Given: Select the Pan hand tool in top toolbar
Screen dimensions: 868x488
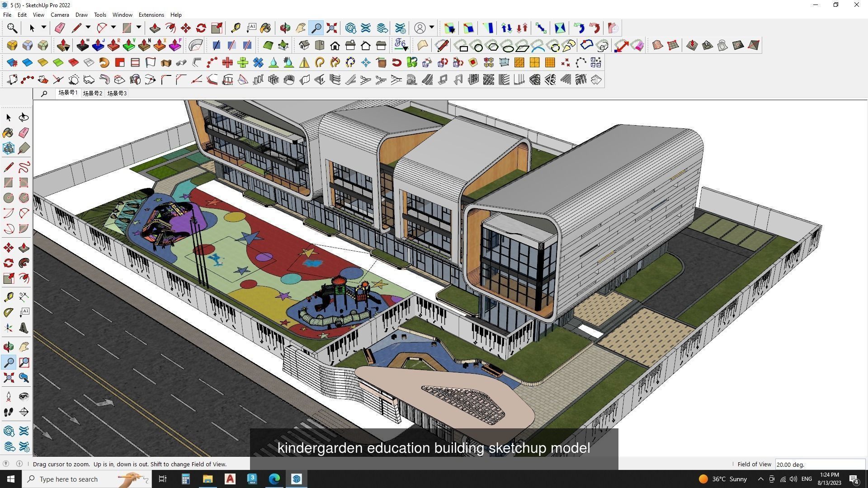Looking at the screenshot, I should click(x=301, y=28).
